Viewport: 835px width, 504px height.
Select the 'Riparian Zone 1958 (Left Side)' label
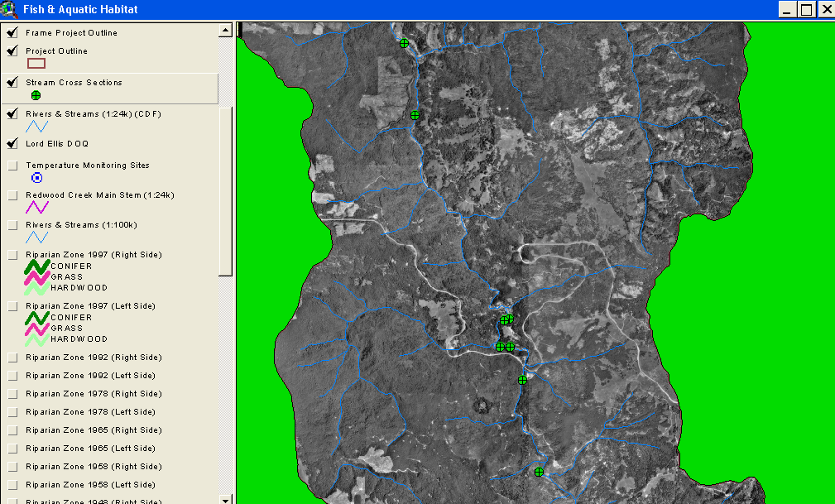tap(90, 484)
